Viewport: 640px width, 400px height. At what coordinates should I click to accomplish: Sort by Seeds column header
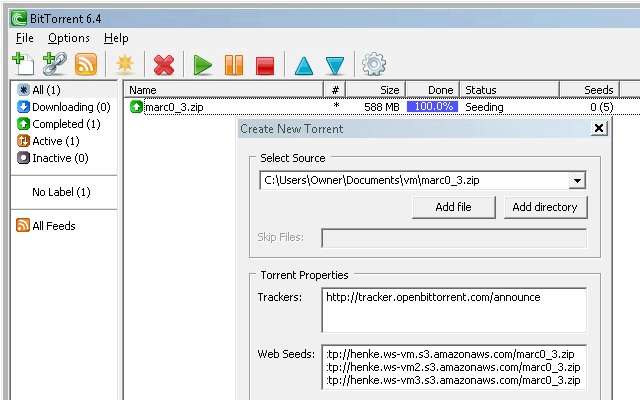click(x=589, y=89)
